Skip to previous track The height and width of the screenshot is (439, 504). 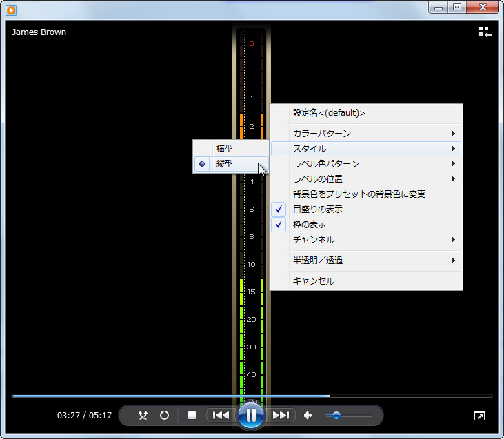click(221, 415)
